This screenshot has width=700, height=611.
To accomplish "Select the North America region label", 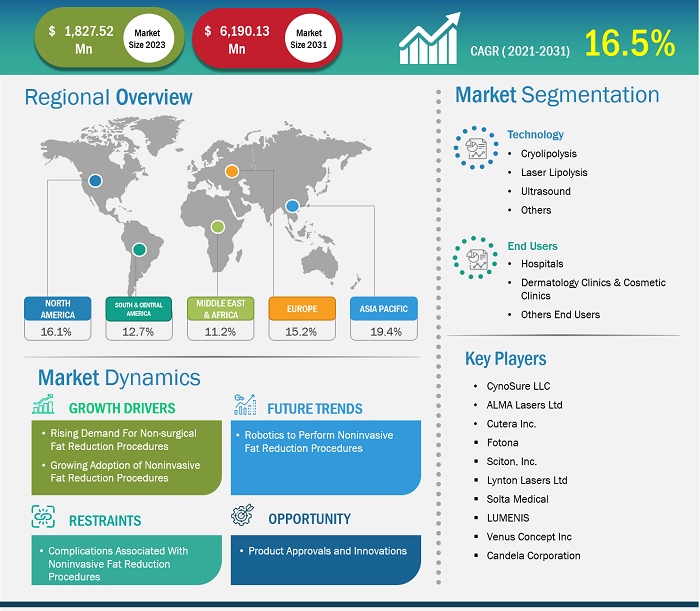I will pyautogui.click(x=58, y=309).
